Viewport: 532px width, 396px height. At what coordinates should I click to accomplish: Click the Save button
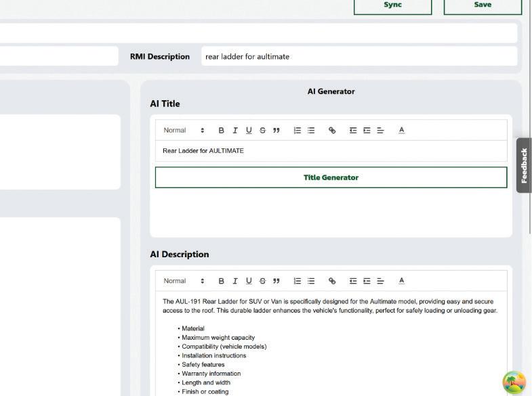point(483,6)
